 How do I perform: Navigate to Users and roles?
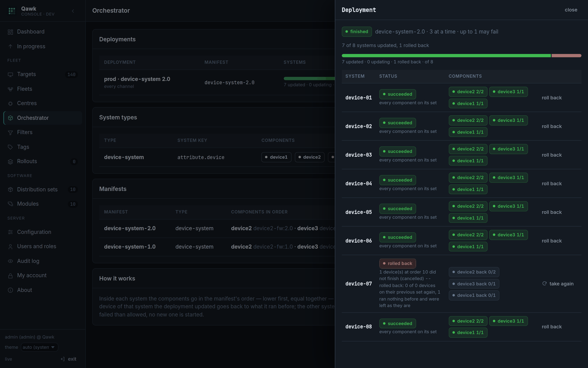(x=43, y=246)
